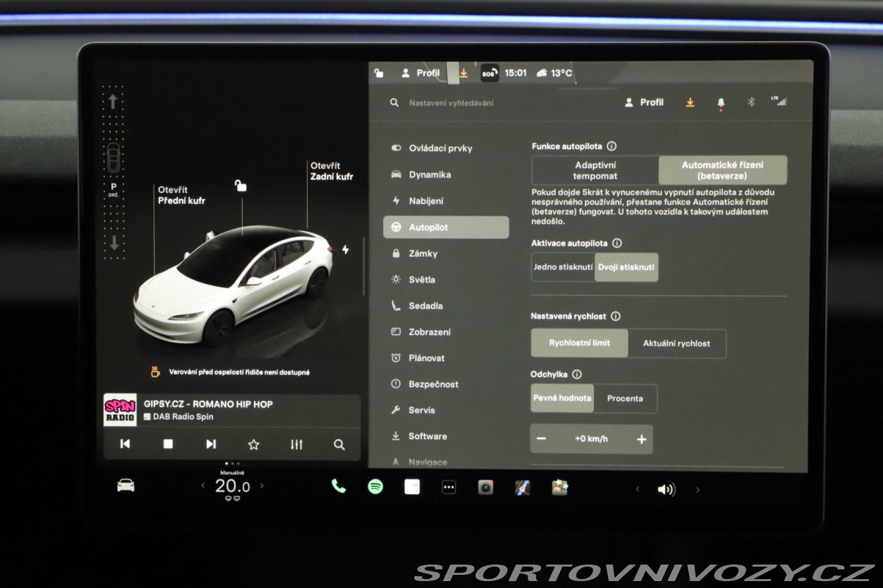
Task: Open the Profil dropdown in settings header
Action: [644, 102]
